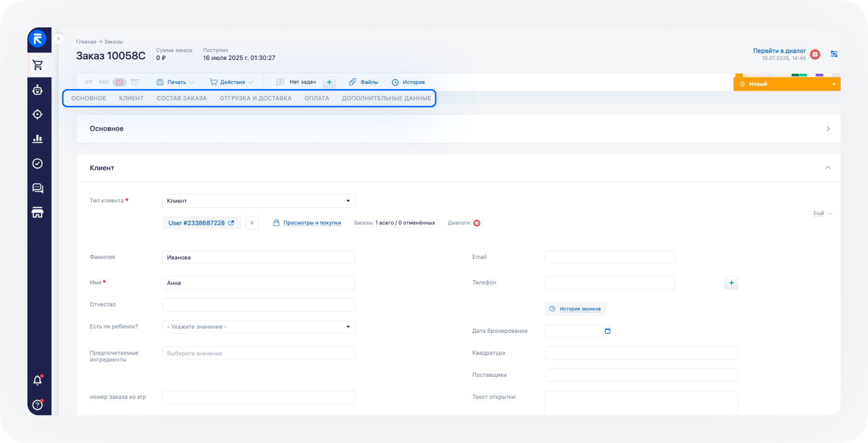
Task: Toggle the BAD badge on the order
Action: tap(103, 82)
